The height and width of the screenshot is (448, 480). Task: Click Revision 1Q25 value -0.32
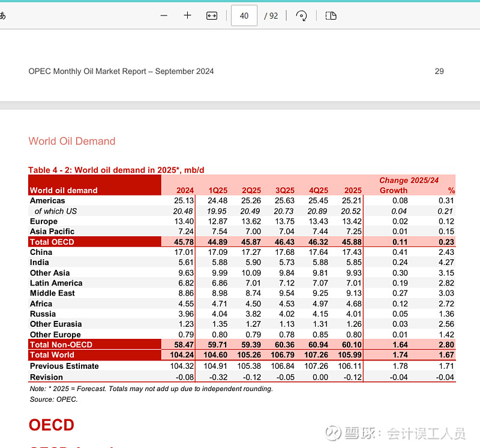pos(218,377)
